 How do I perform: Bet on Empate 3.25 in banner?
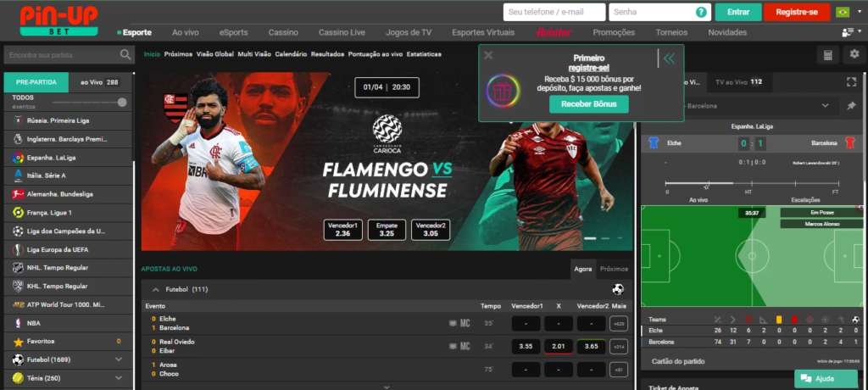[x=387, y=230]
